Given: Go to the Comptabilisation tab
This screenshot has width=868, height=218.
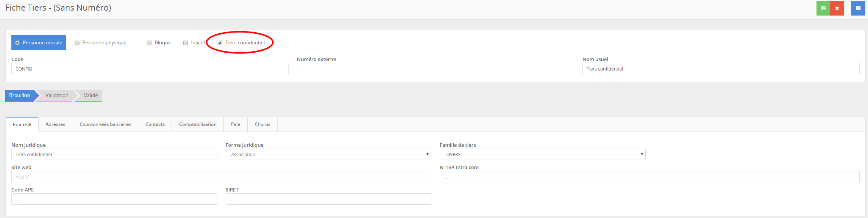Looking at the screenshot, I should [198, 124].
